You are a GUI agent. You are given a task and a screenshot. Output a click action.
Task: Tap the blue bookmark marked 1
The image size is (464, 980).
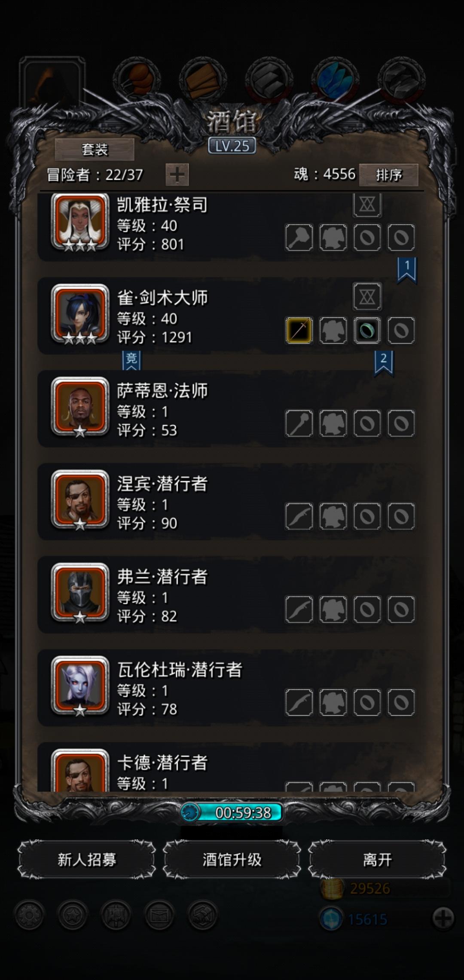coord(407,270)
